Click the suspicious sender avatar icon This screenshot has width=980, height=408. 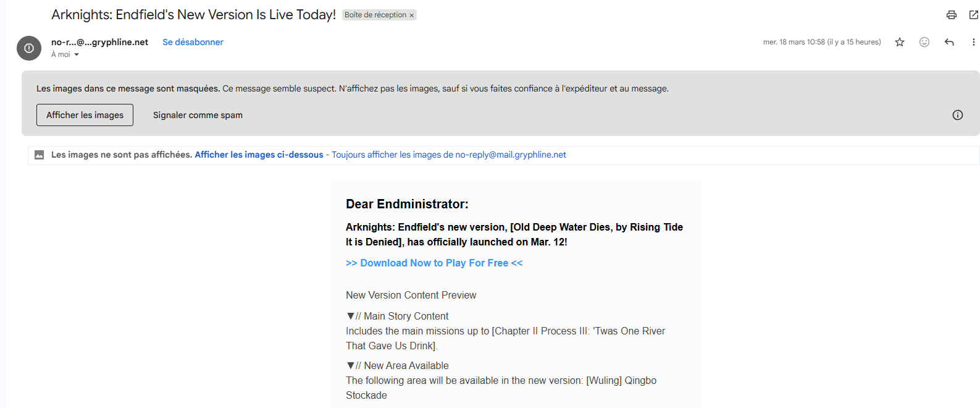point(29,48)
